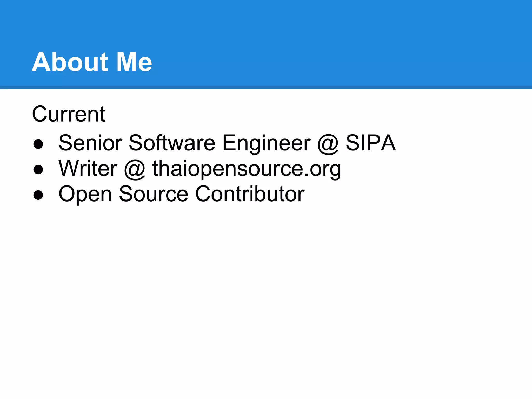Click the word "Me" in the title
The width and height of the screenshot is (532, 399).
(x=134, y=62)
